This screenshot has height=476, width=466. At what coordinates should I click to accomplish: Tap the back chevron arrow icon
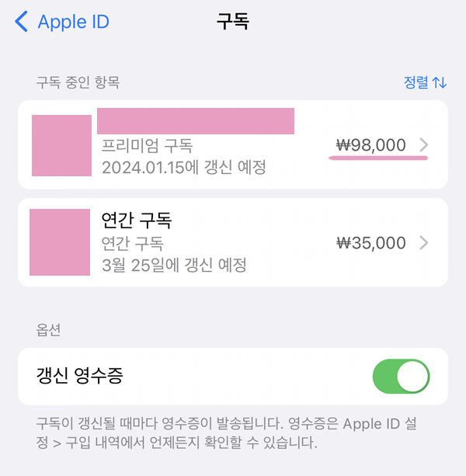tap(21, 22)
